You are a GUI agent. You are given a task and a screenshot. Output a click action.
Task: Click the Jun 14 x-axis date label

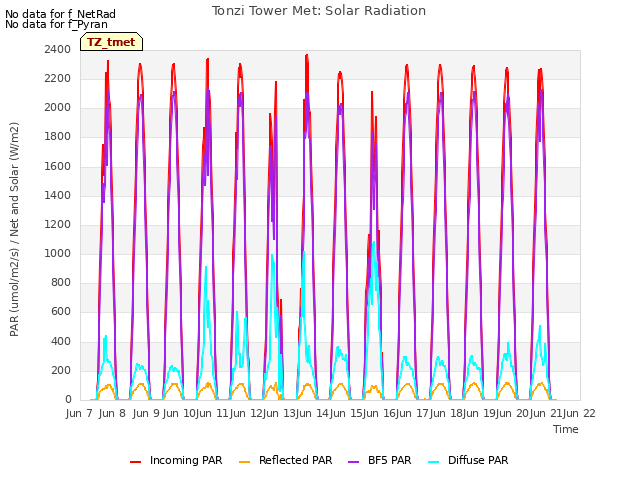click(x=313, y=413)
